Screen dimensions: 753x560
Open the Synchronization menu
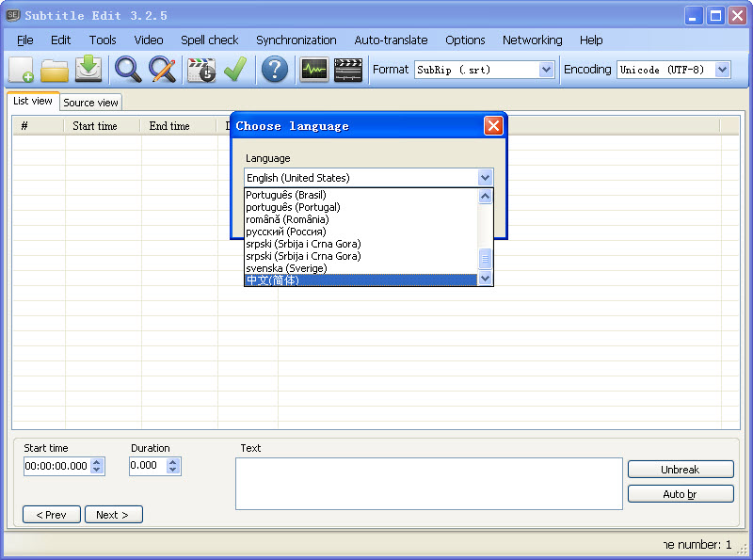tap(296, 40)
